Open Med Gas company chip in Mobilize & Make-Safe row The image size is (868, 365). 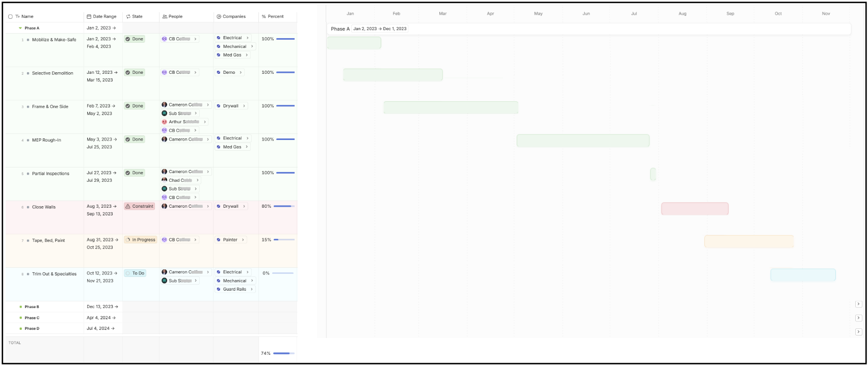[232, 55]
